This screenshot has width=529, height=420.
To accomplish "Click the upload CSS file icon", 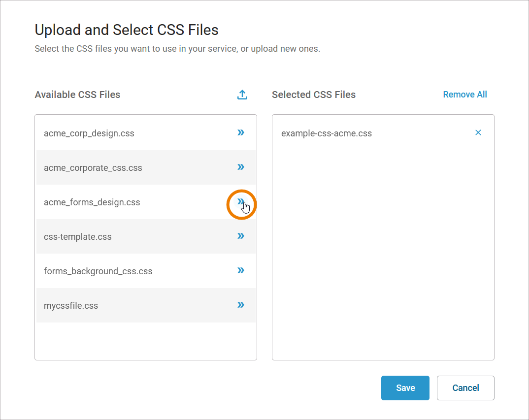I will click(242, 95).
